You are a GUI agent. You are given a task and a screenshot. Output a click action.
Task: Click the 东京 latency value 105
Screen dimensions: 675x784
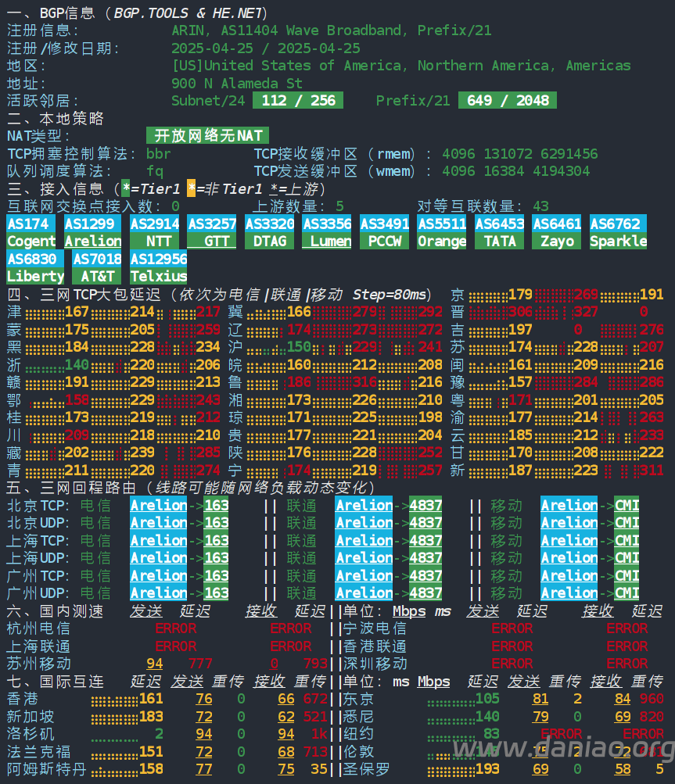tap(487, 699)
